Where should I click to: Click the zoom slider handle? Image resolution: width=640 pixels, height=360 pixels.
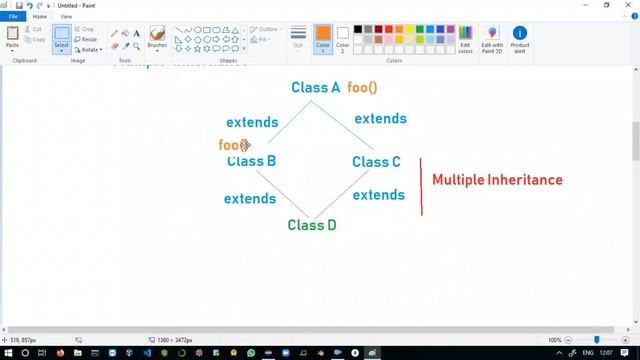(597, 340)
